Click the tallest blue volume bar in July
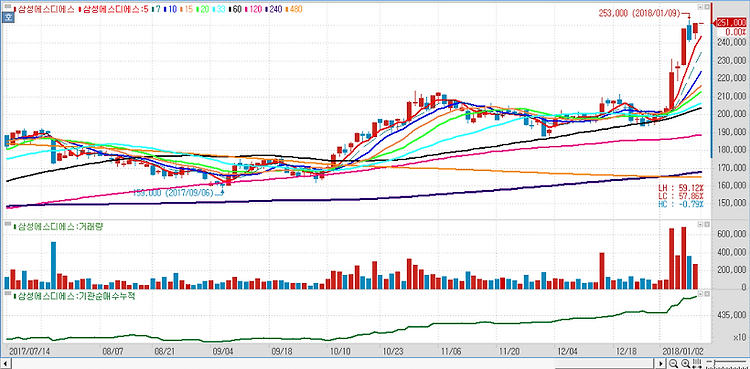This screenshot has width=750, height=369. [53, 266]
